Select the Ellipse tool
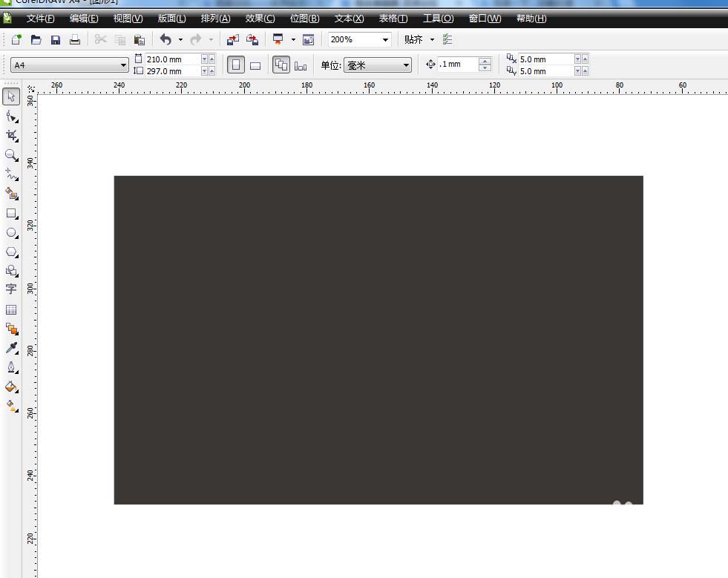This screenshot has width=728, height=578. tap(11, 232)
